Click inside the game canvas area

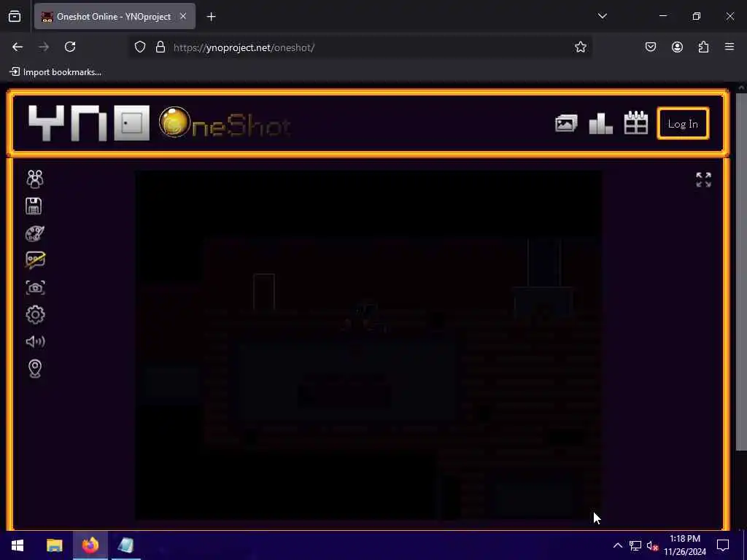[x=368, y=345]
